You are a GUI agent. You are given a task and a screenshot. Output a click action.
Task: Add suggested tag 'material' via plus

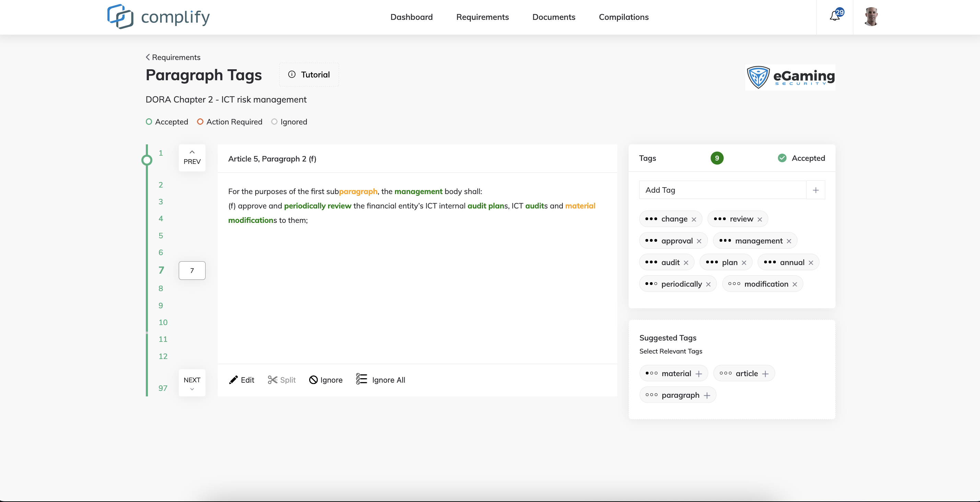(x=699, y=374)
